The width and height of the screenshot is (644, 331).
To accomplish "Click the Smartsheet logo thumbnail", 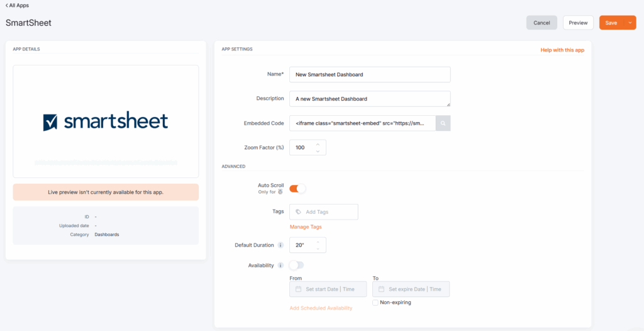I will 106,121.
